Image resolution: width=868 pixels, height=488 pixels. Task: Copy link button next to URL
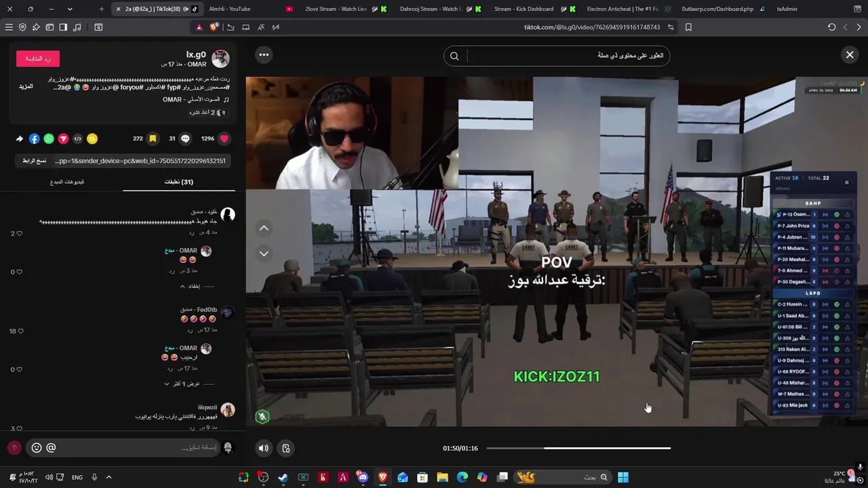(x=34, y=161)
